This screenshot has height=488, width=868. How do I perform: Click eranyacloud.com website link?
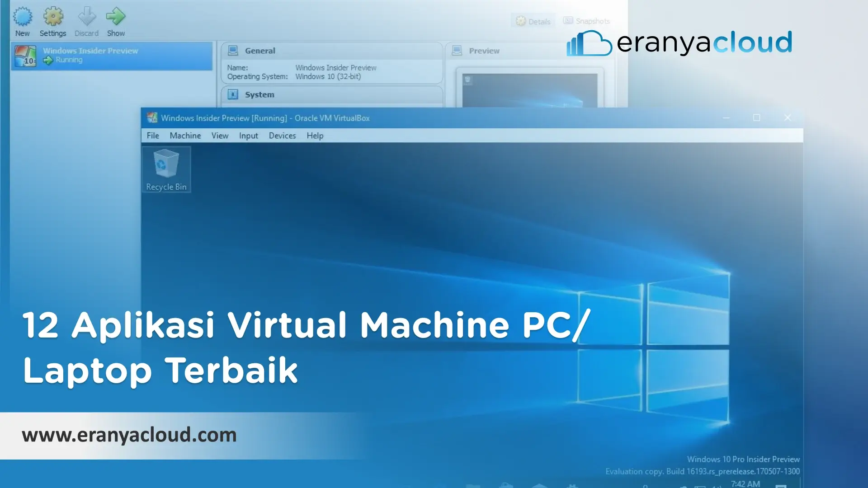129,434
